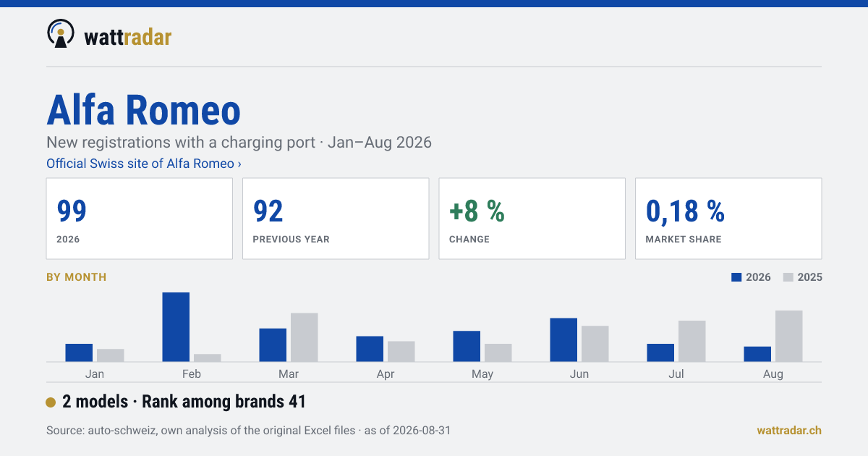Click the wattradar radar logo icon
The width and height of the screenshot is (868, 456).
pyautogui.click(x=61, y=33)
